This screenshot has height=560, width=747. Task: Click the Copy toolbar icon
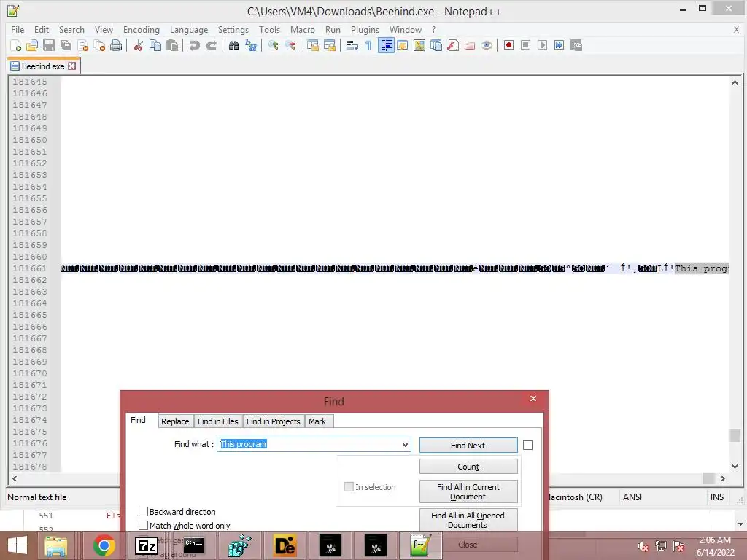tap(155, 45)
